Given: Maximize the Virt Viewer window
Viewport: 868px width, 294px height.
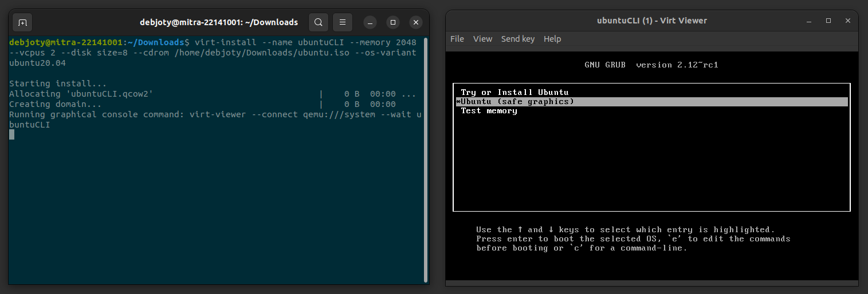Looking at the screenshot, I should tap(828, 21).
